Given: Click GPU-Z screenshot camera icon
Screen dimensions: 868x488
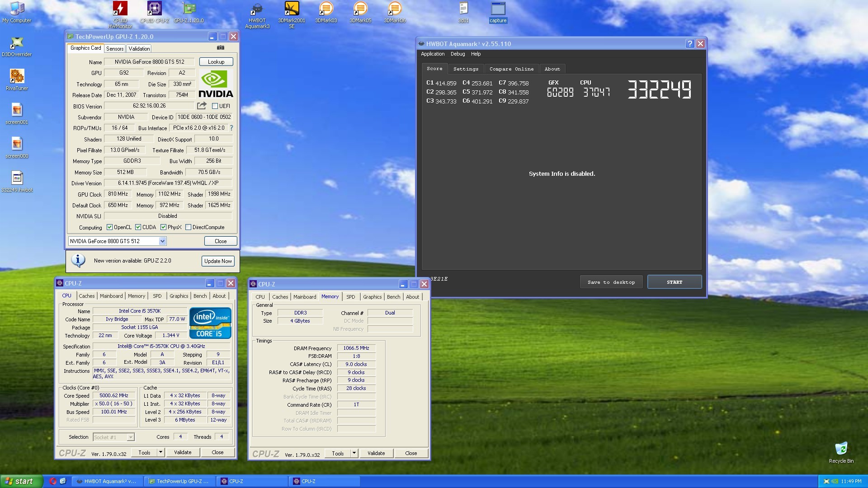Looking at the screenshot, I should click(x=221, y=47).
